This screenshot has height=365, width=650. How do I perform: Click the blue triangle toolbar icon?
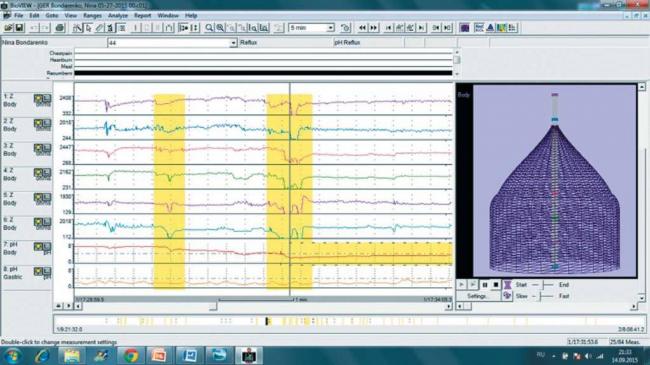[x=490, y=28]
